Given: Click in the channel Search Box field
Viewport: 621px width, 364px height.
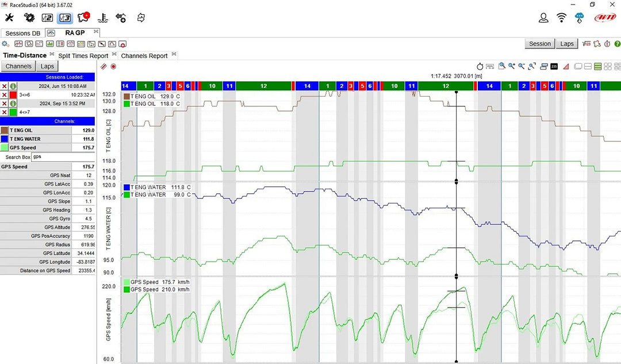Looking at the screenshot, I should click(63, 157).
